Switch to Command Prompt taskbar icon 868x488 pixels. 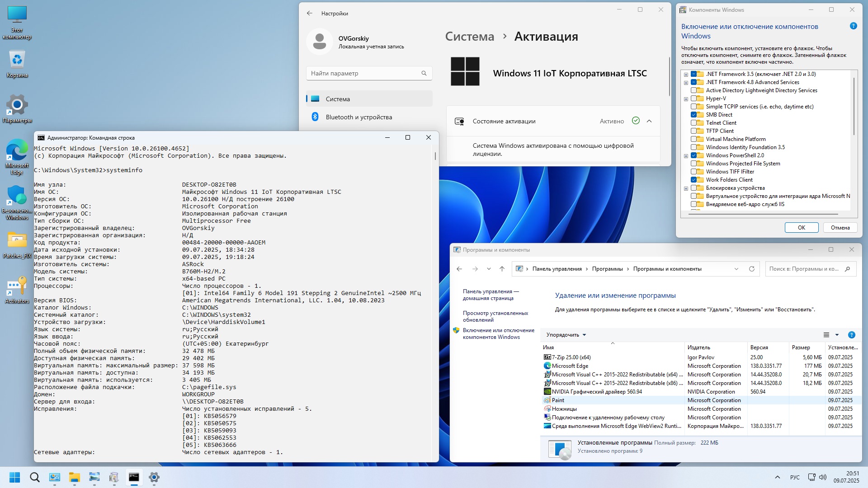click(x=134, y=477)
